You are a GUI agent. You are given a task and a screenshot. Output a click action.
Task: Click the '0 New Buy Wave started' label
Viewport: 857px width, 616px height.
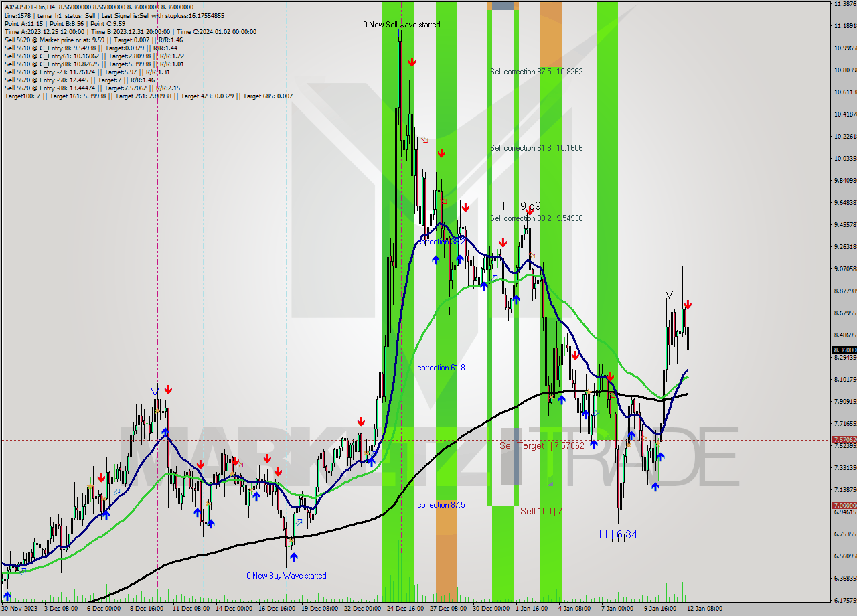287,576
